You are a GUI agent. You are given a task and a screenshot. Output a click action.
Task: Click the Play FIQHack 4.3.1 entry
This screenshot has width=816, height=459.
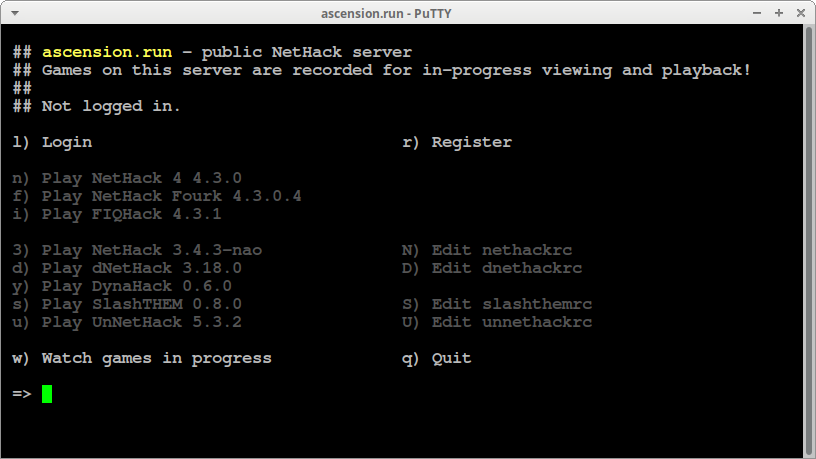pos(117,214)
